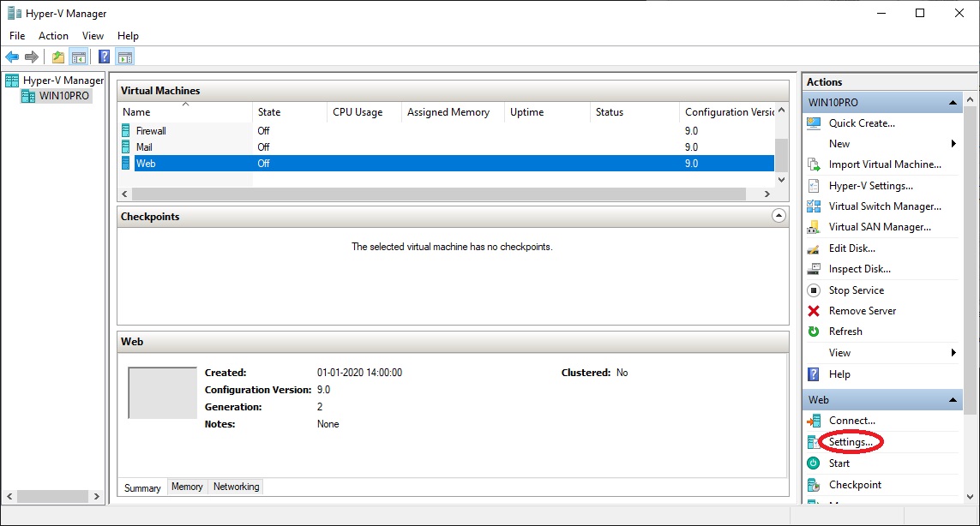Click the Edit Disk icon
Screen dimensions: 980x526
click(x=814, y=248)
